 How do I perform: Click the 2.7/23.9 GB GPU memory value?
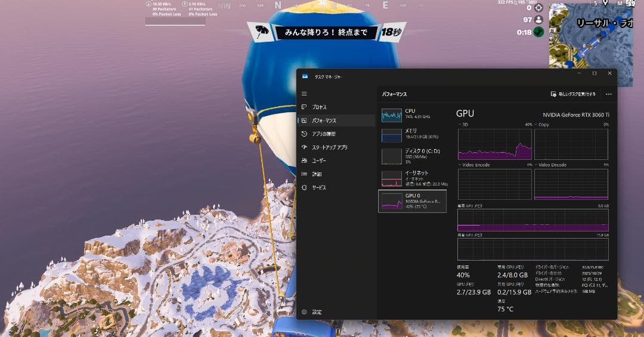click(x=473, y=292)
